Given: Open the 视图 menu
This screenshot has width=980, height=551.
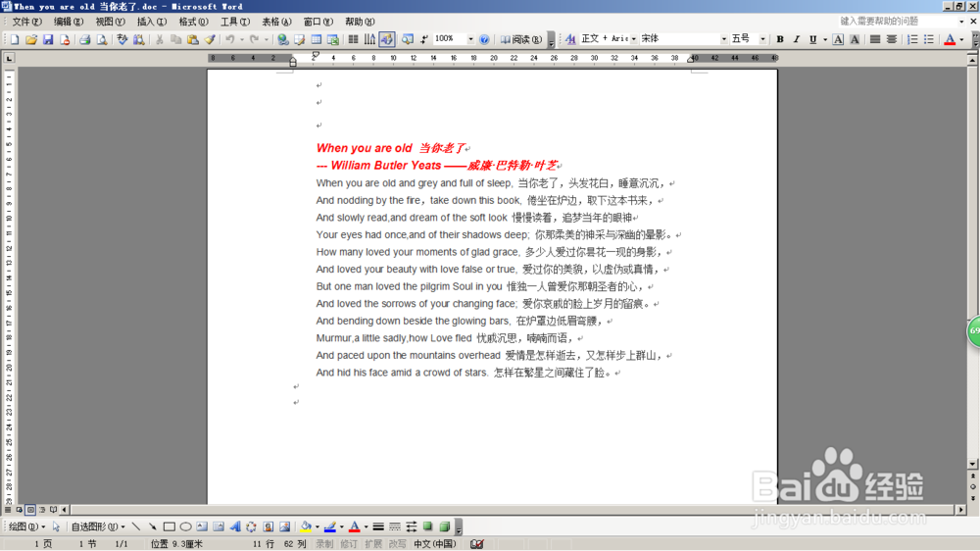Looking at the screenshot, I should [x=110, y=22].
